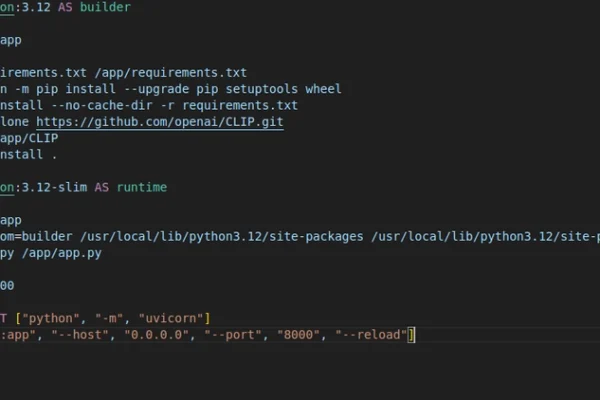This screenshot has width=600, height=400.
Task: Click the word 'wheel' in pip upgrade line
Action: (x=323, y=89)
